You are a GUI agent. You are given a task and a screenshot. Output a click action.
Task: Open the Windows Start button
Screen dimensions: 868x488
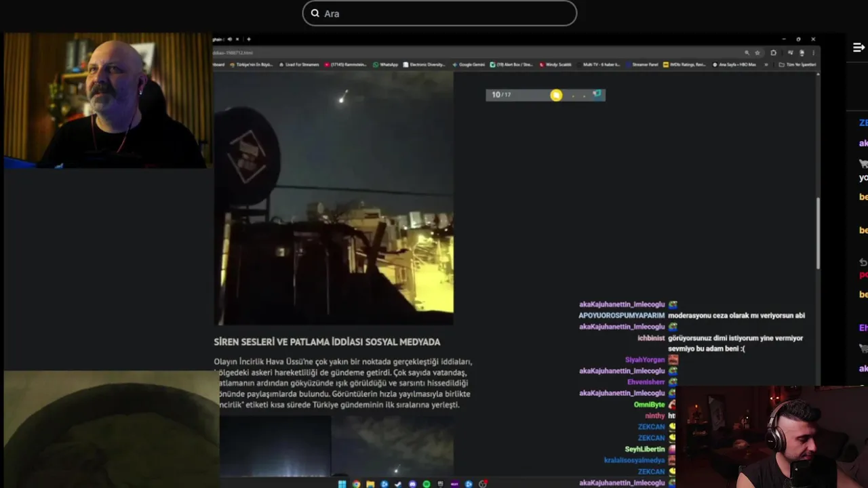342,483
